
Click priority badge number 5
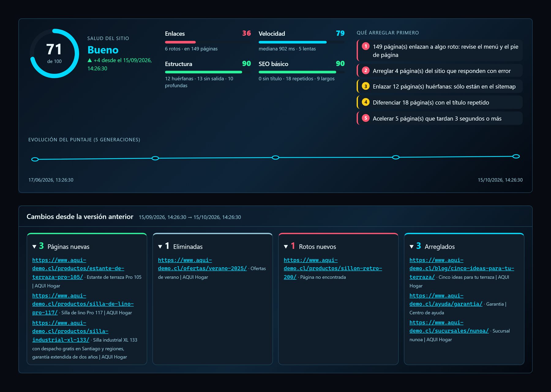[365, 118]
